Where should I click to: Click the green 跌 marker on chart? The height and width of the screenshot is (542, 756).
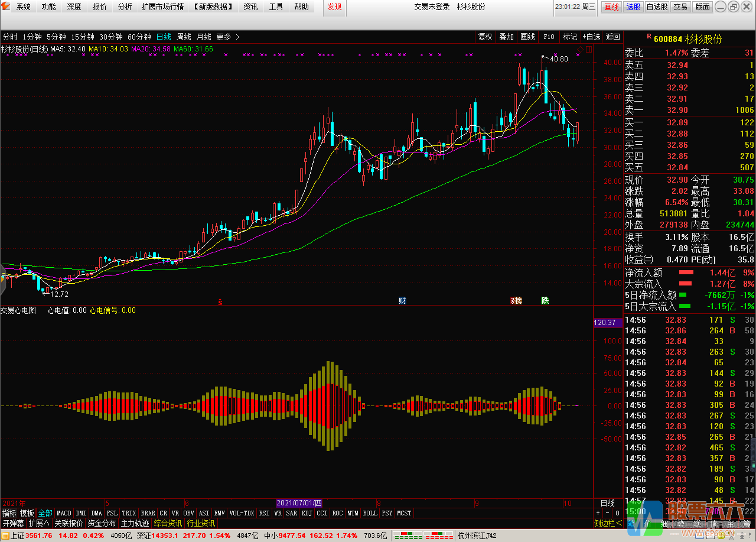tap(545, 300)
